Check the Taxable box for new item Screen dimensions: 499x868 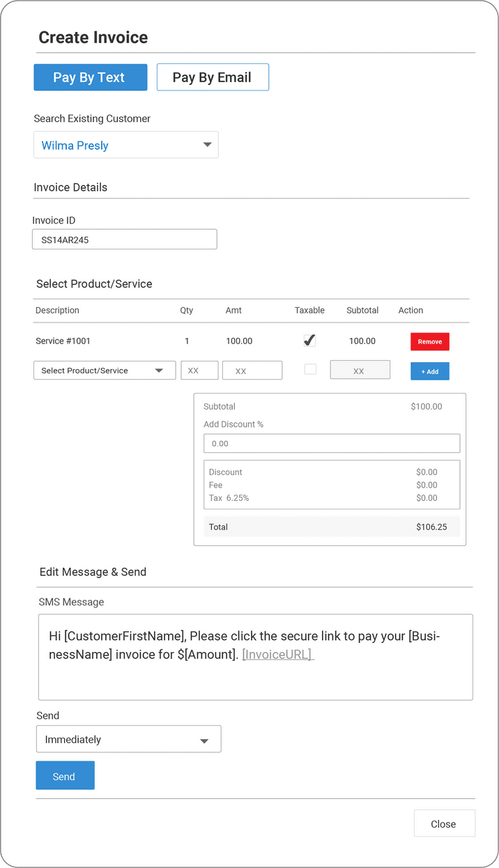point(310,369)
